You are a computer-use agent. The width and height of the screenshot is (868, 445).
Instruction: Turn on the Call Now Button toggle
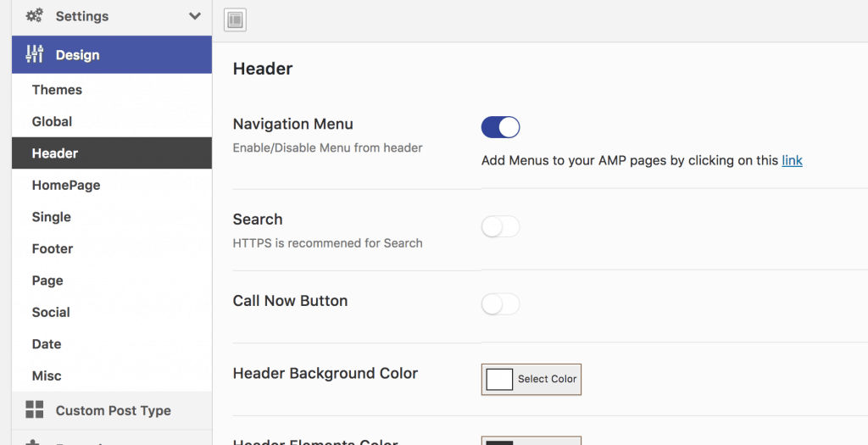pos(500,304)
